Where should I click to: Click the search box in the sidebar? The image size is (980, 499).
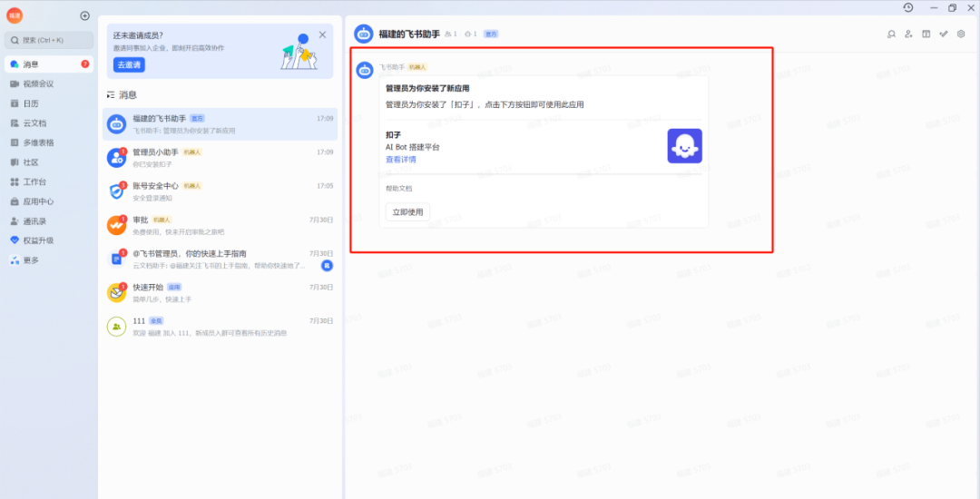click(x=49, y=40)
